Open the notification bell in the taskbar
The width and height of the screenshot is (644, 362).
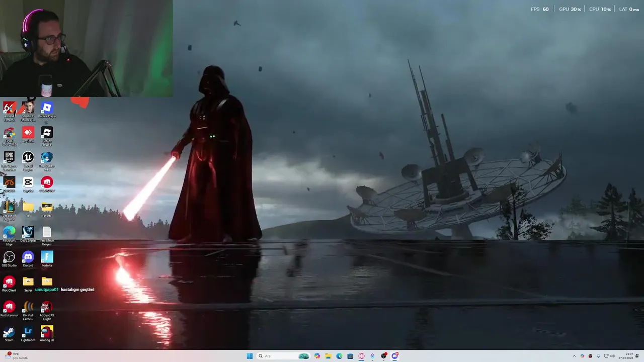[x=637, y=356]
